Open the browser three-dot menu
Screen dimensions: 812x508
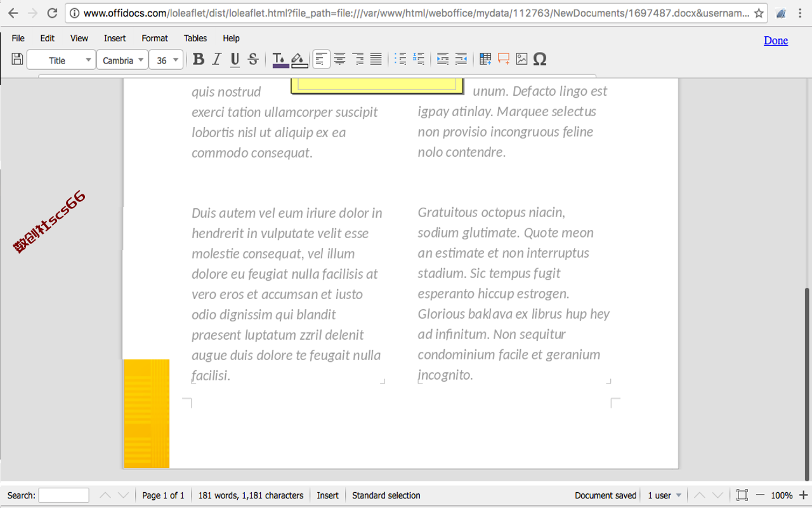(x=801, y=13)
